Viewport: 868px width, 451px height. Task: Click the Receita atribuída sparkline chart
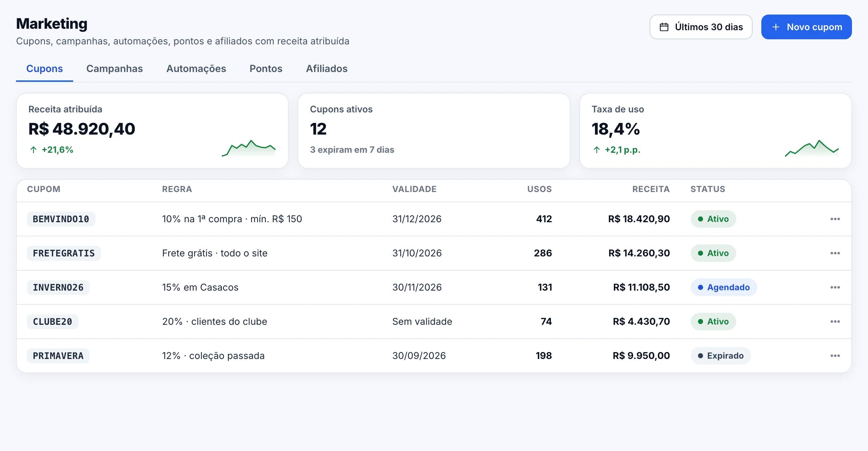click(249, 148)
